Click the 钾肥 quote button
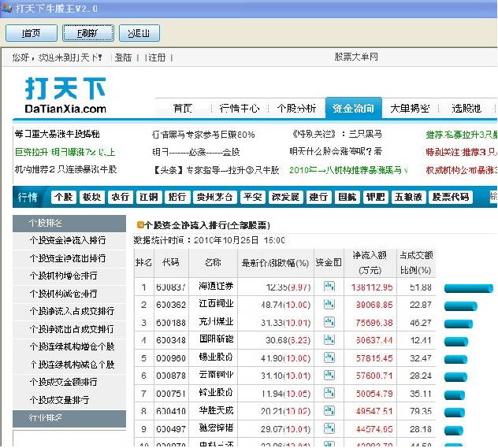Viewport: 498px width, 448px height. tap(375, 197)
